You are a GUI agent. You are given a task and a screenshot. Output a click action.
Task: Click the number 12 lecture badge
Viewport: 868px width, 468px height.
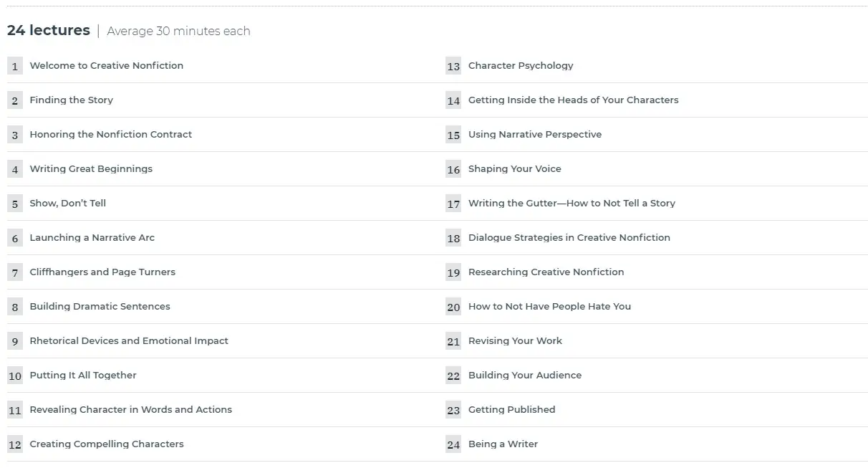tap(15, 444)
